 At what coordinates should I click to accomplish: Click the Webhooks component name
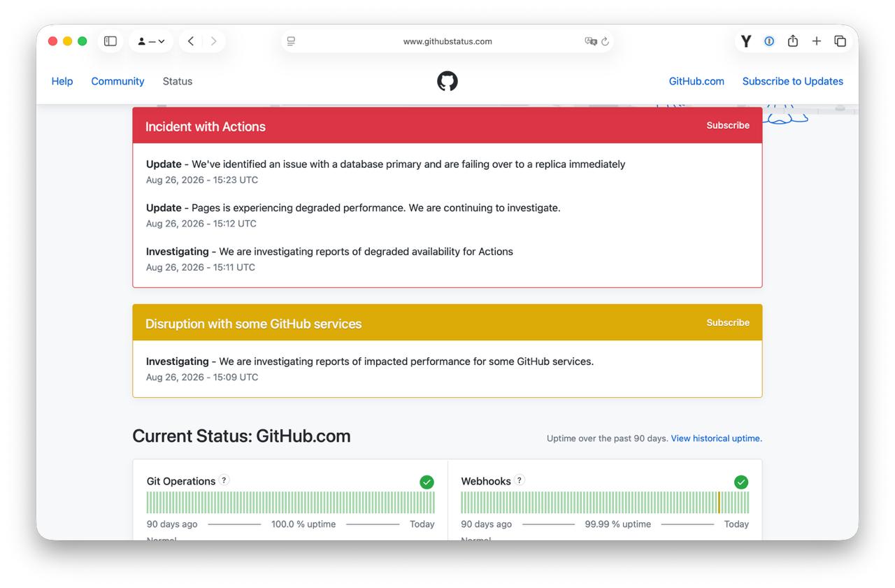[x=486, y=481]
